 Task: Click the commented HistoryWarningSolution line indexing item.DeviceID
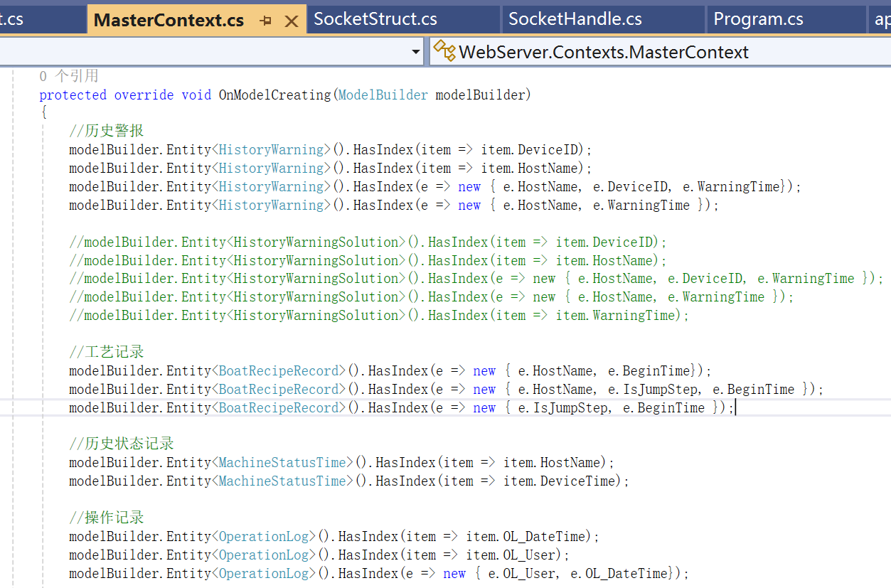[368, 242]
